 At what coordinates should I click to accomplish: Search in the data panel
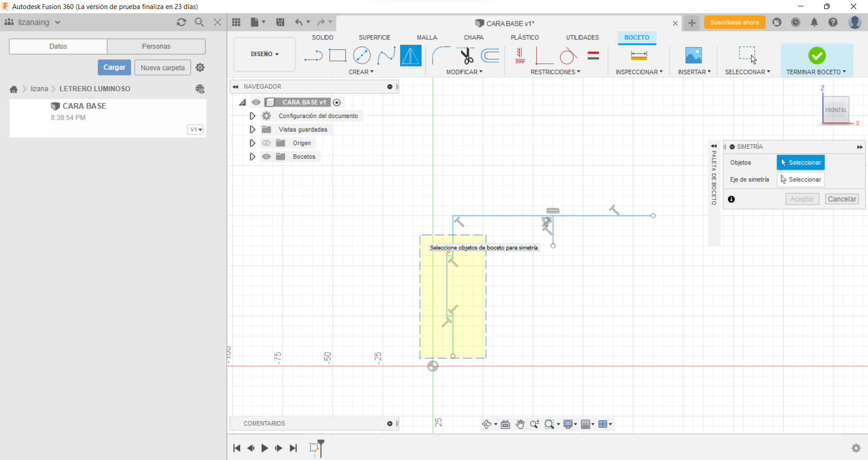tap(199, 22)
